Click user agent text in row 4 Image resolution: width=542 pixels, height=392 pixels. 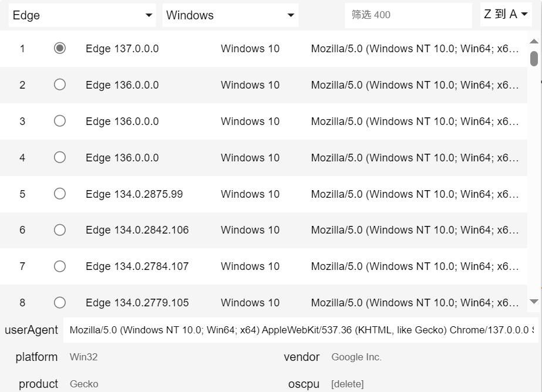click(x=415, y=157)
